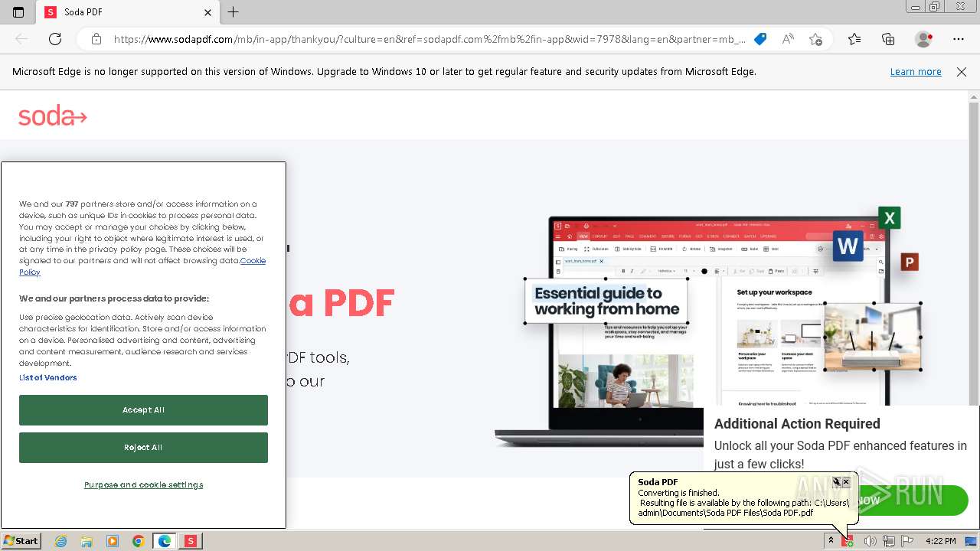The height and width of the screenshot is (551, 980).
Task: Click the Additional Action Required heading
Action: pyautogui.click(x=797, y=424)
